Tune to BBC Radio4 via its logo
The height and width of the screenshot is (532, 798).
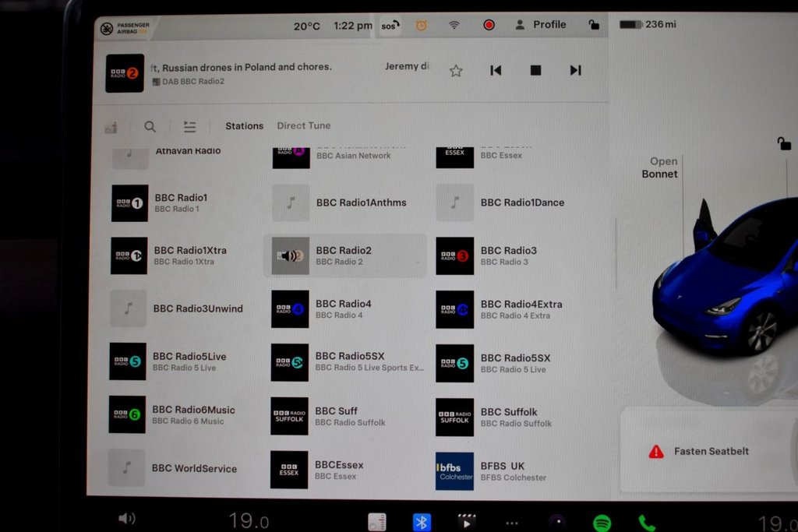click(290, 309)
